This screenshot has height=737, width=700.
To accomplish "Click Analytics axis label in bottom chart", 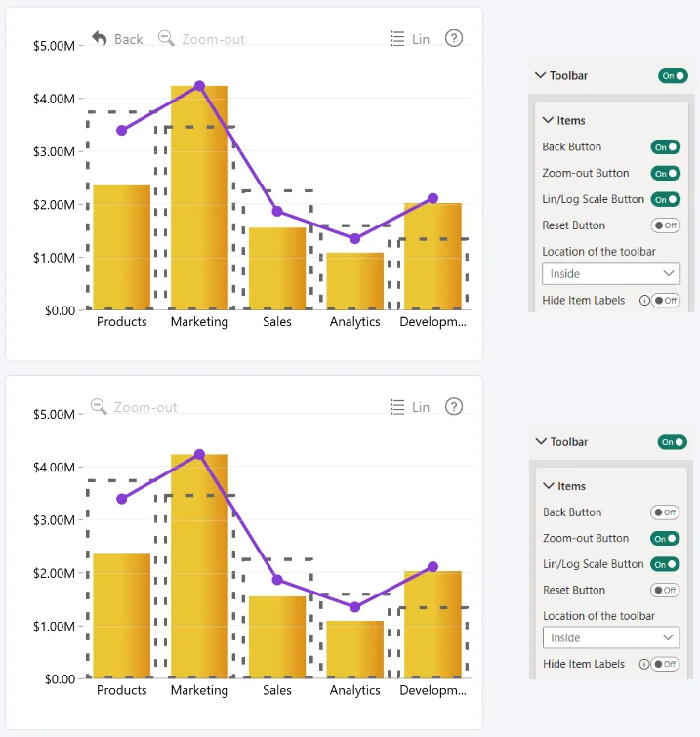I will pyautogui.click(x=355, y=691).
